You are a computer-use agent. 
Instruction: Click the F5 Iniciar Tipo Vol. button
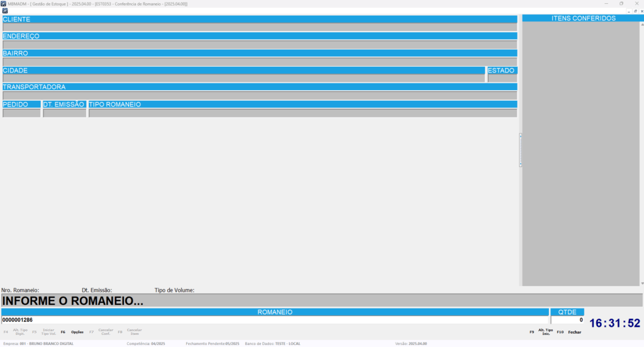pyautogui.click(x=44, y=332)
